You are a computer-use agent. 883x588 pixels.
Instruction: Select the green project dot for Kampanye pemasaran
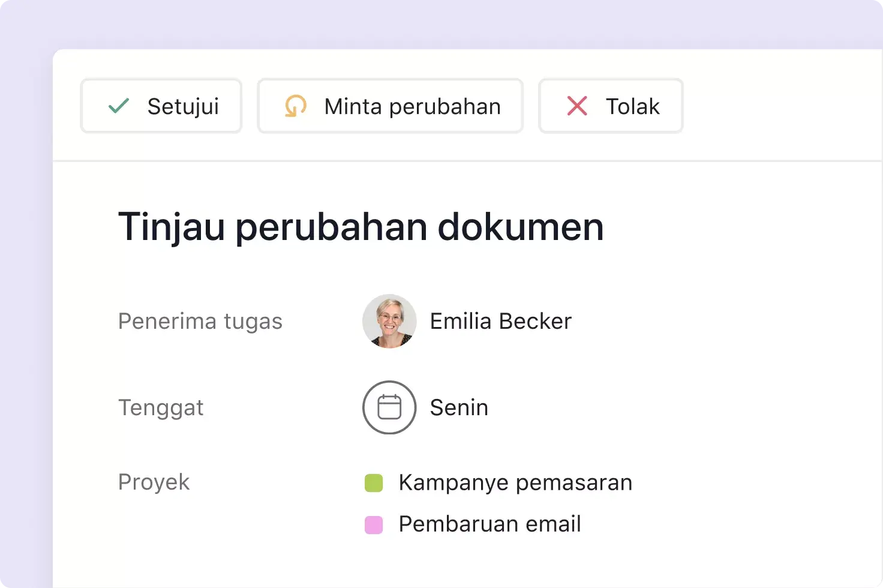point(373,482)
